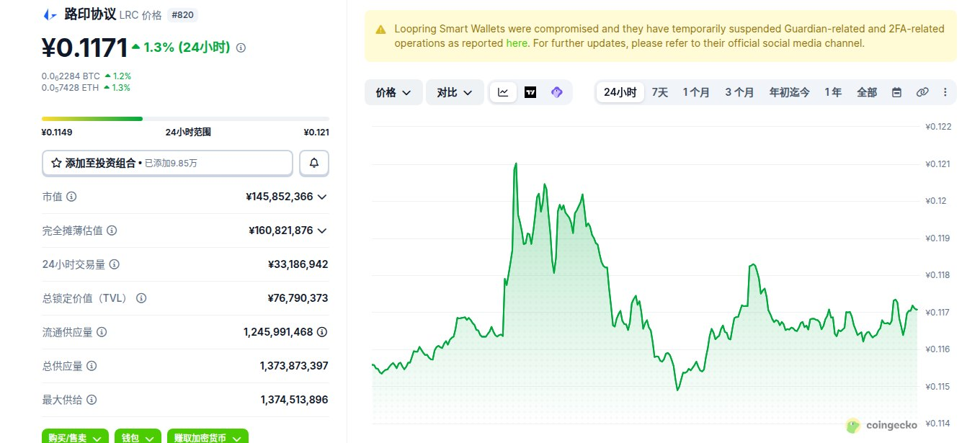Select the 全部 time range tab
980x443 pixels.
click(x=867, y=92)
